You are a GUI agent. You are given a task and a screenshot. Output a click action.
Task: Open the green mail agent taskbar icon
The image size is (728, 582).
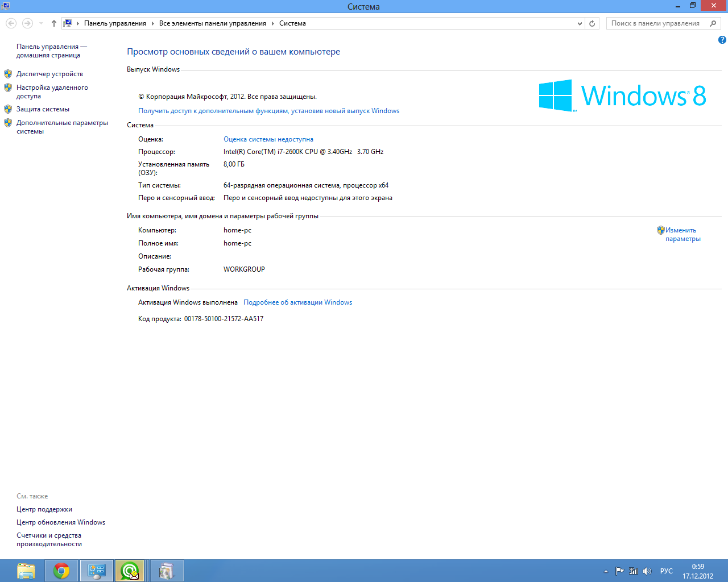click(x=130, y=571)
